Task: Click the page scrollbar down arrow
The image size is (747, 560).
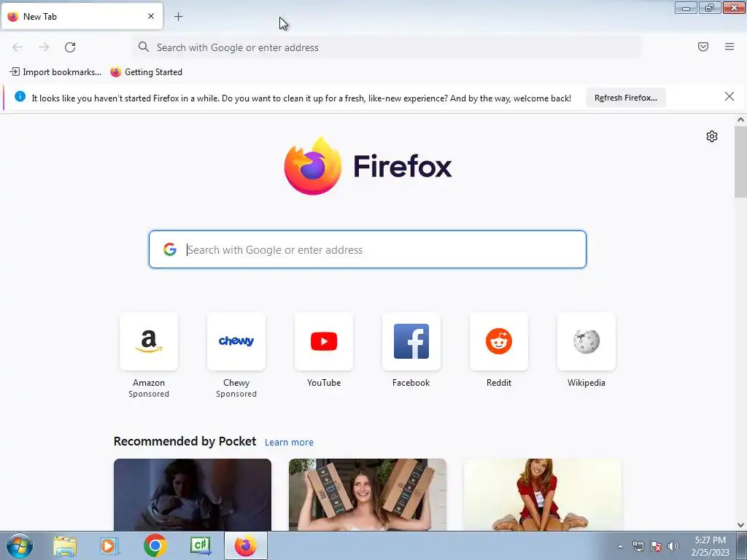Action: tap(740, 525)
